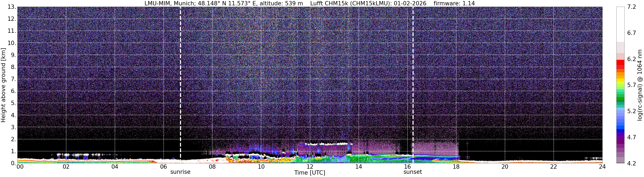Click the 'sunrise' label under the axis
Image resolution: width=644 pixels, height=177 pixels.
[180, 172]
